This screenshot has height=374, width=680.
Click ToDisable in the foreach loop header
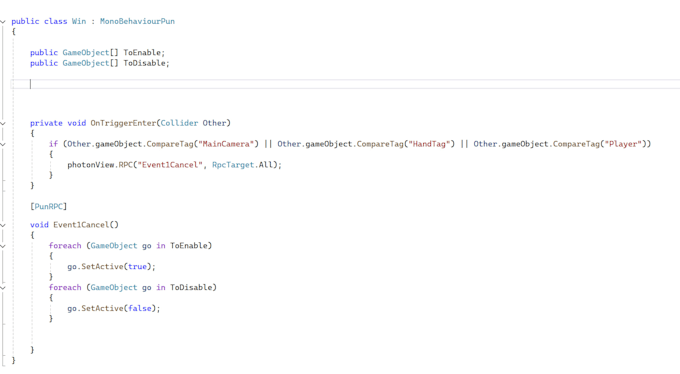tap(191, 287)
